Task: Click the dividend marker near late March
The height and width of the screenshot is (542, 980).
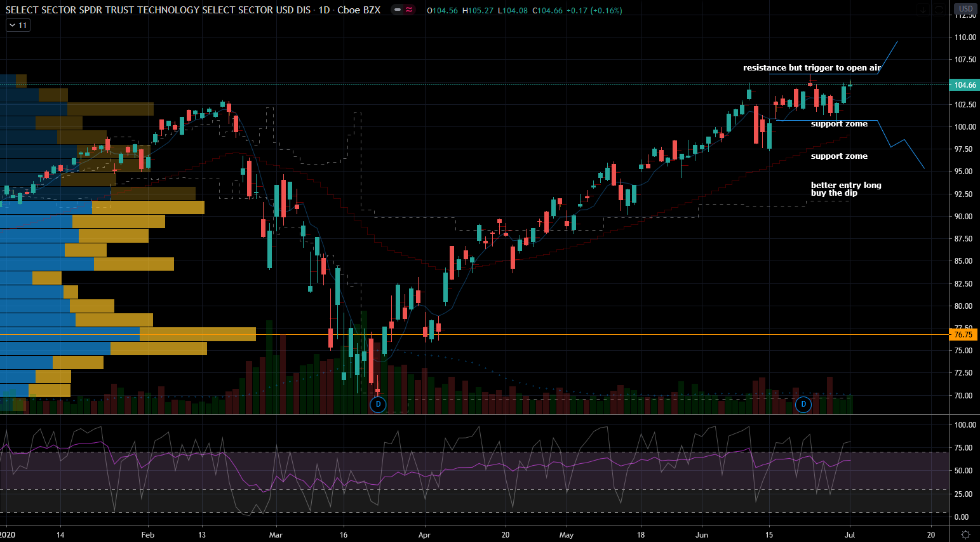Action: point(378,404)
